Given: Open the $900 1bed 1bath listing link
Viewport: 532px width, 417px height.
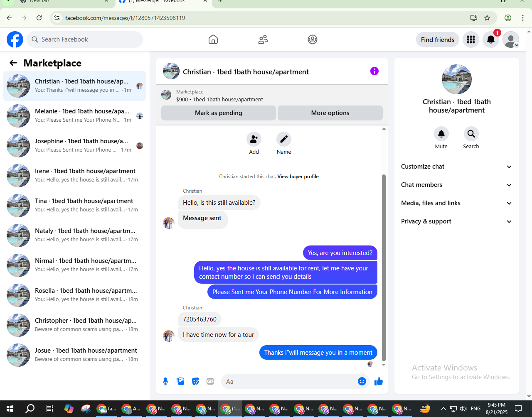Looking at the screenshot, I should pos(219,100).
